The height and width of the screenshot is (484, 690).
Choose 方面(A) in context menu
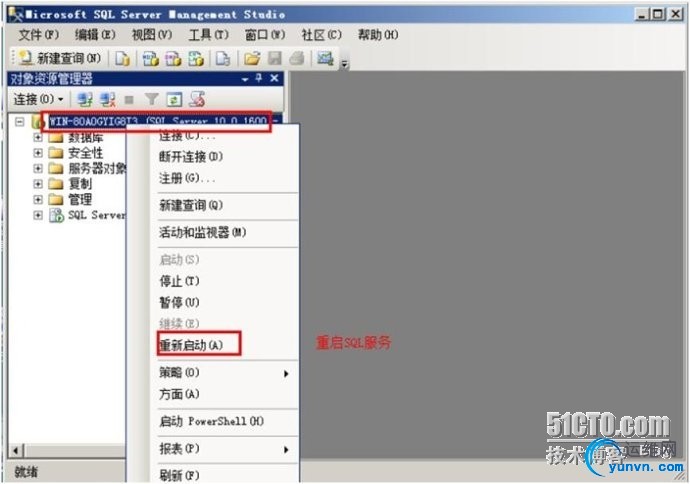click(x=224, y=394)
